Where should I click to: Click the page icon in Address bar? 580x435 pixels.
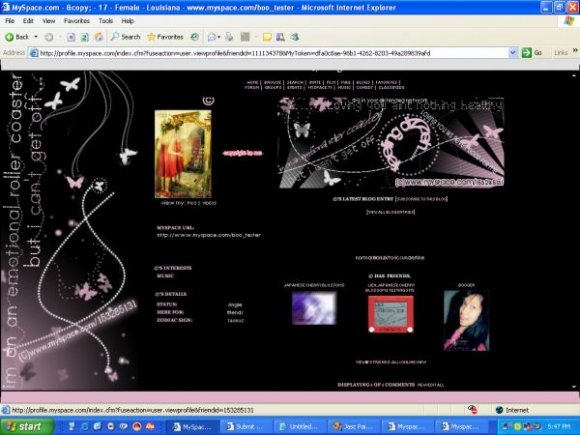34,53
